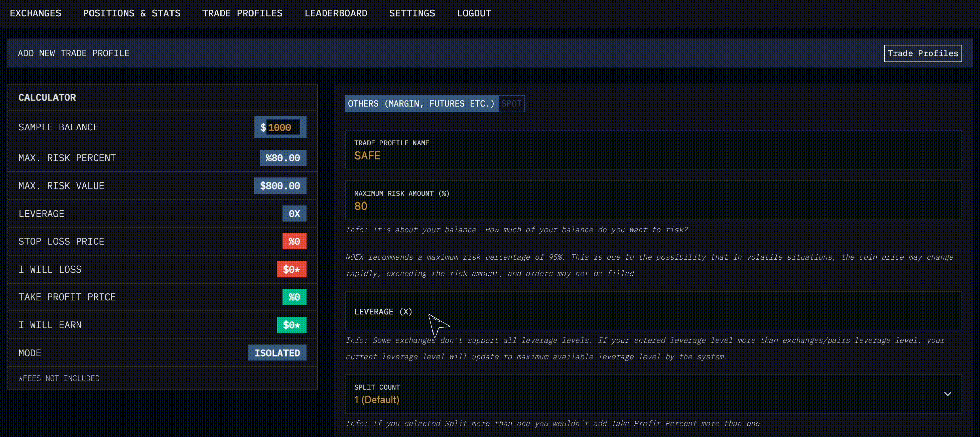Click the I WILL LOSS label
Image resolution: width=980 pixels, height=437 pixels.
tap(50, 269)
